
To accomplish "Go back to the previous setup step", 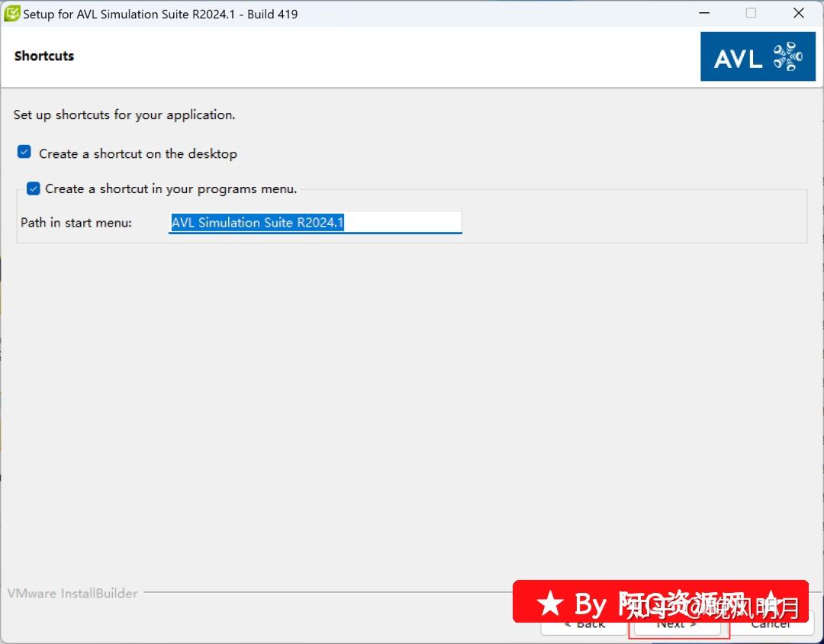I will [x=585, y=623].
